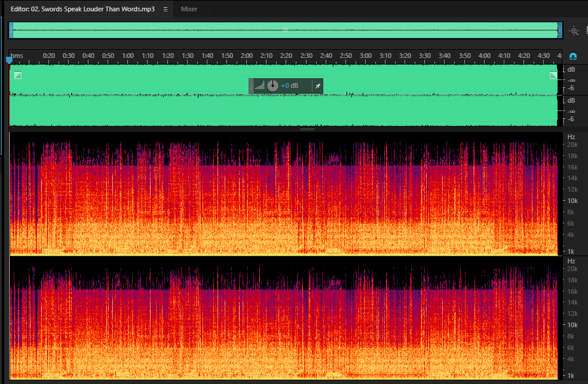The width and height of the screenshot is (588, 384).
Task: Click the 4:30 mark on the time ruler
Action: (x=544, y=56)
